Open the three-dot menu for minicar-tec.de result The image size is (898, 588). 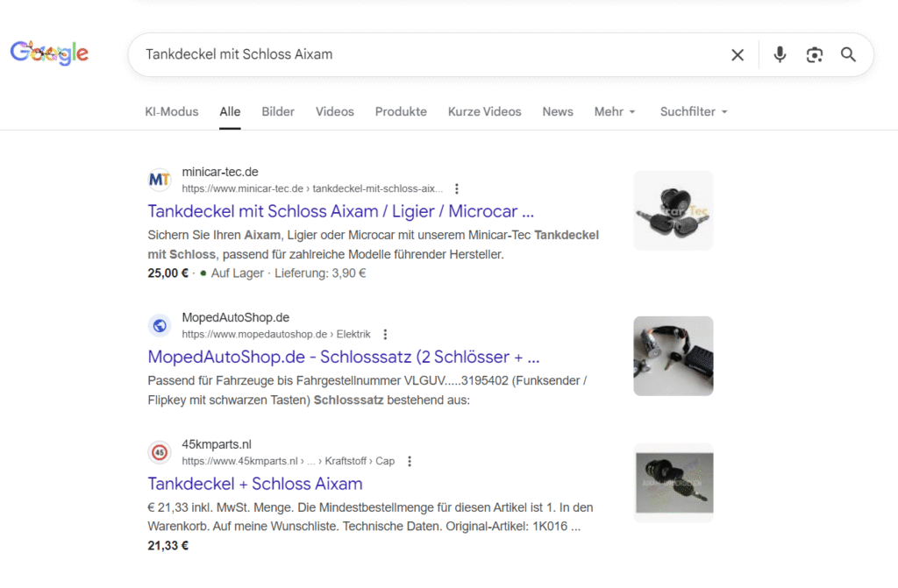pyautogui.click(x=456, y=188)
